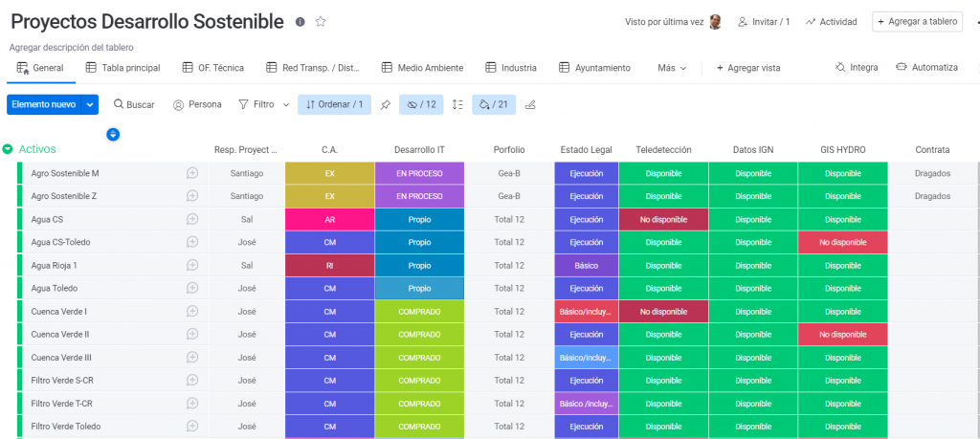Expand the Más views dropdown
Screen dimensions: 980x439
pos(673,68)
